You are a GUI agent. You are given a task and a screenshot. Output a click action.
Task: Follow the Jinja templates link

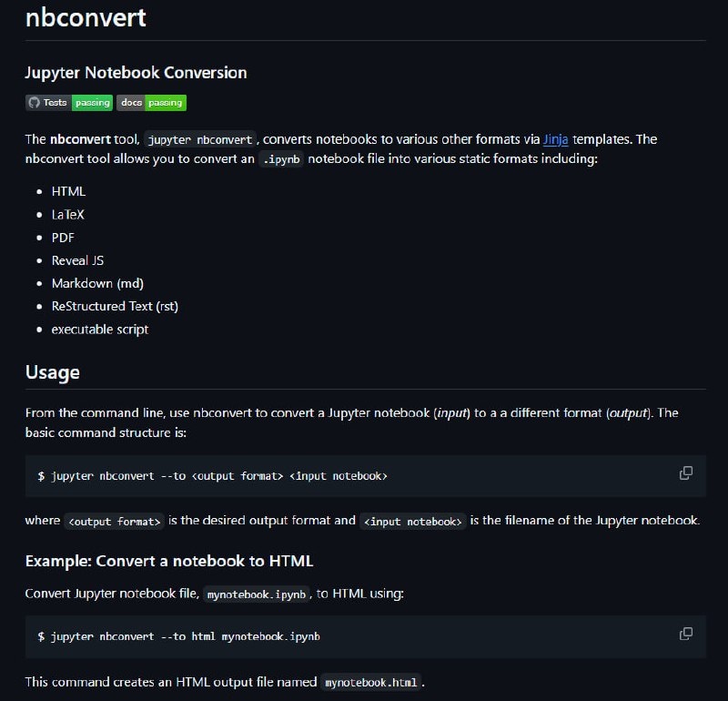(x=556, y=139)
